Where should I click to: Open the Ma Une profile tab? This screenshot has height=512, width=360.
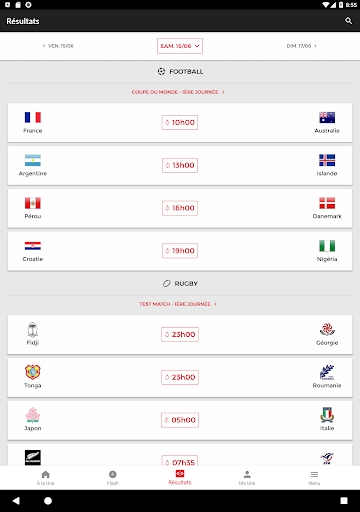pyautogui.click(x=247, y=478)
